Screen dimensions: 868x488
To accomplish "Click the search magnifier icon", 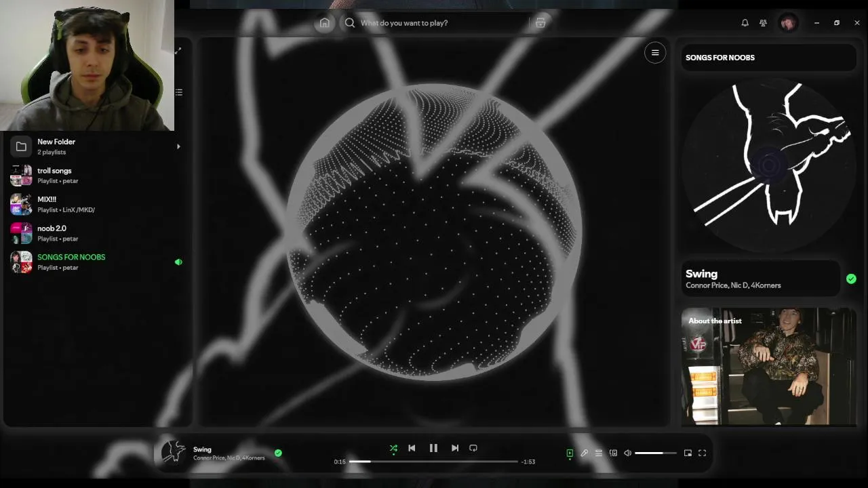I will (350, 23).
